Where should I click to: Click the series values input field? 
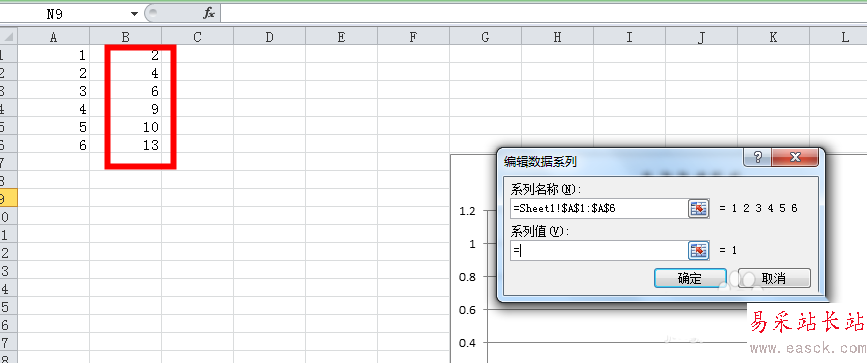click(598, 251)
